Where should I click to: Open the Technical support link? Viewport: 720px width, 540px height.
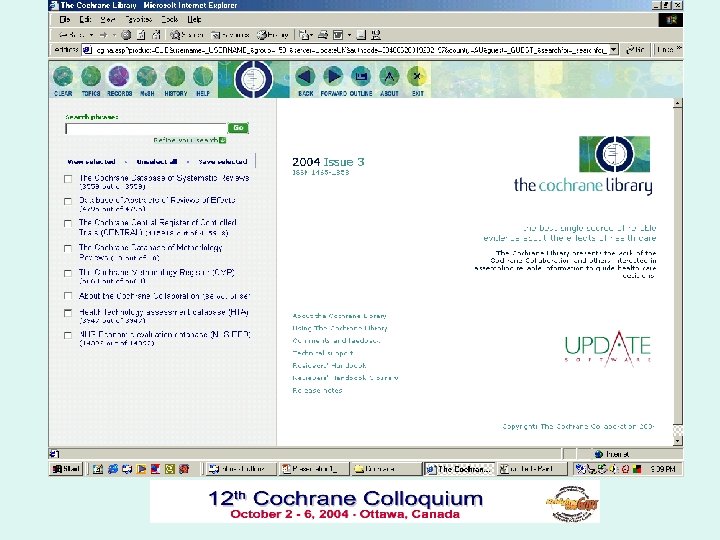coord(323,353)
